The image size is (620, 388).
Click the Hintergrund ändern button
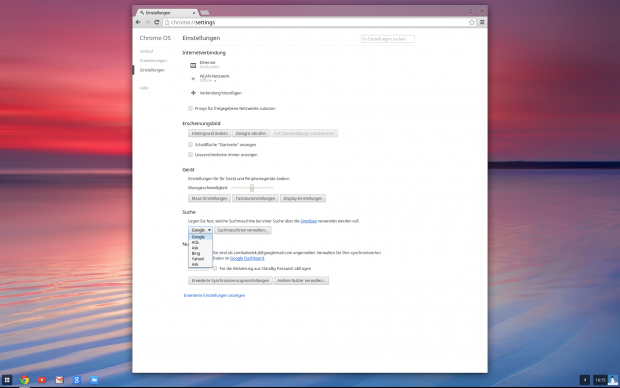[210, 133]
